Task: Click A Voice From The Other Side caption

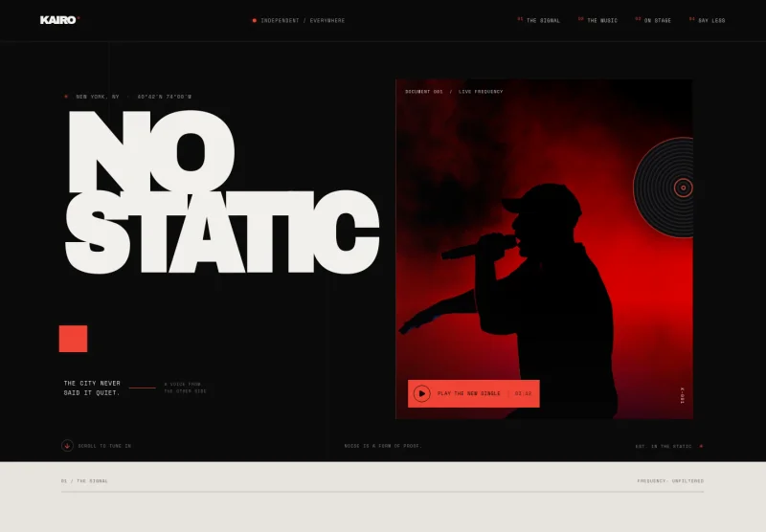Action: tap(185, 388)
